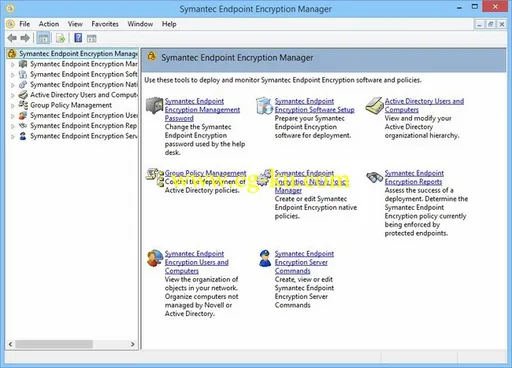Screen dimensions: 512x368
Task: Click the Back arrow toolbar icon
Action: 12,38
